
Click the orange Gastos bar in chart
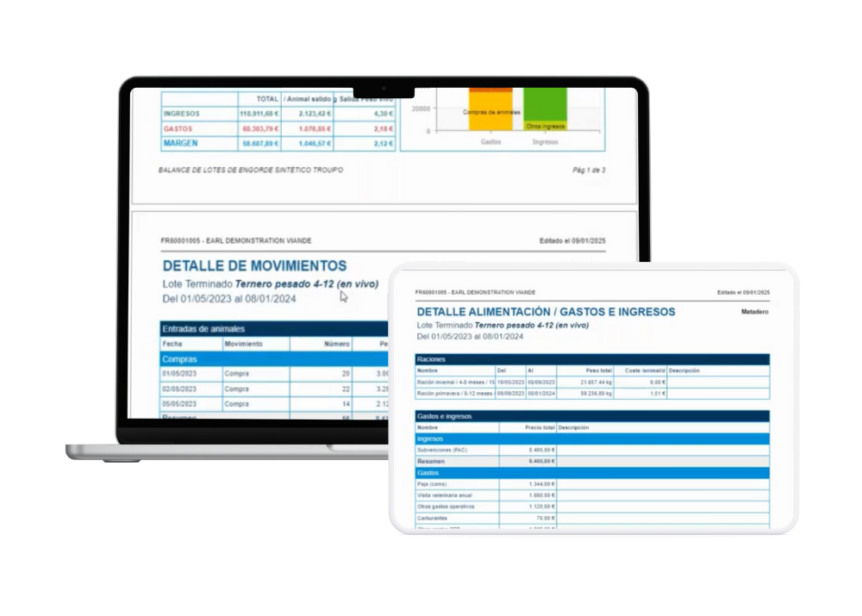(x=490, y=110)
